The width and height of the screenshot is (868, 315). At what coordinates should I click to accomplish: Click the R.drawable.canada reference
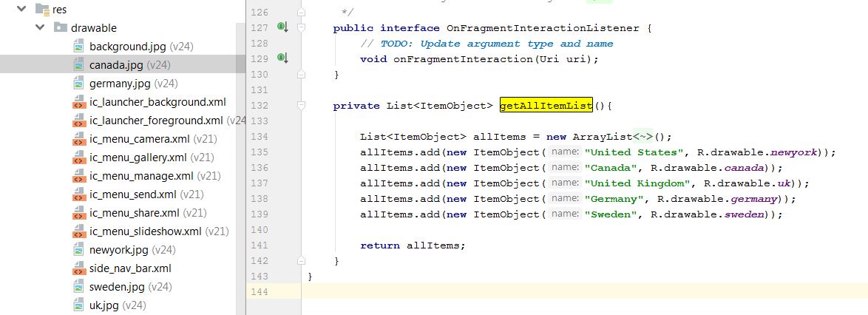707,168
